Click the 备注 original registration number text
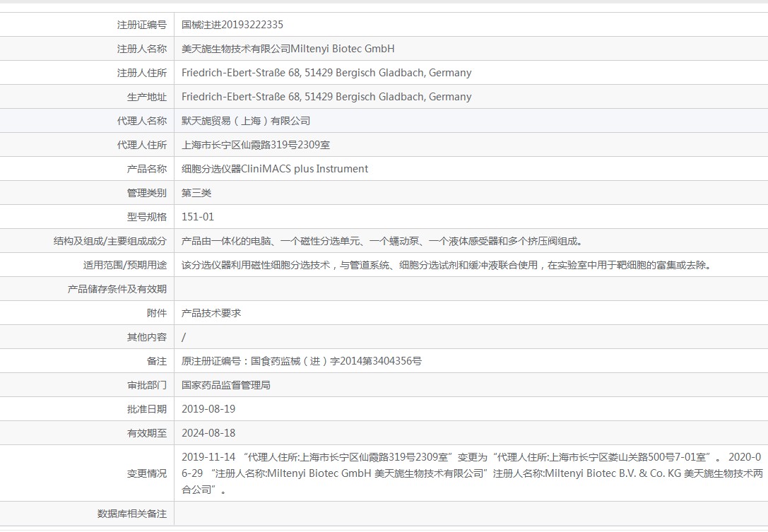Viewport: 768px width, 532px height. (x=301, y=360)
